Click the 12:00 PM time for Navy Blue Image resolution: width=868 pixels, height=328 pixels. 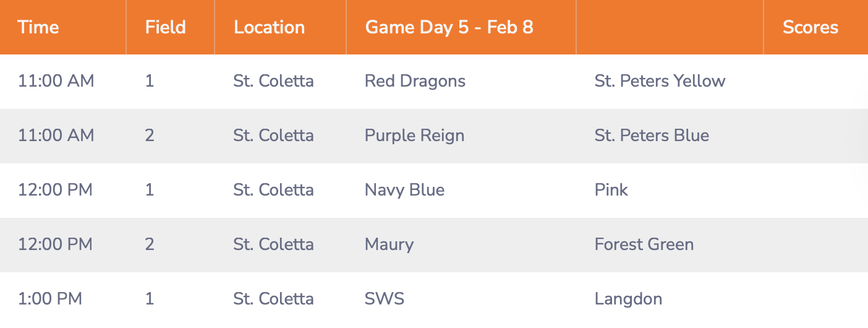click(55, 190)
